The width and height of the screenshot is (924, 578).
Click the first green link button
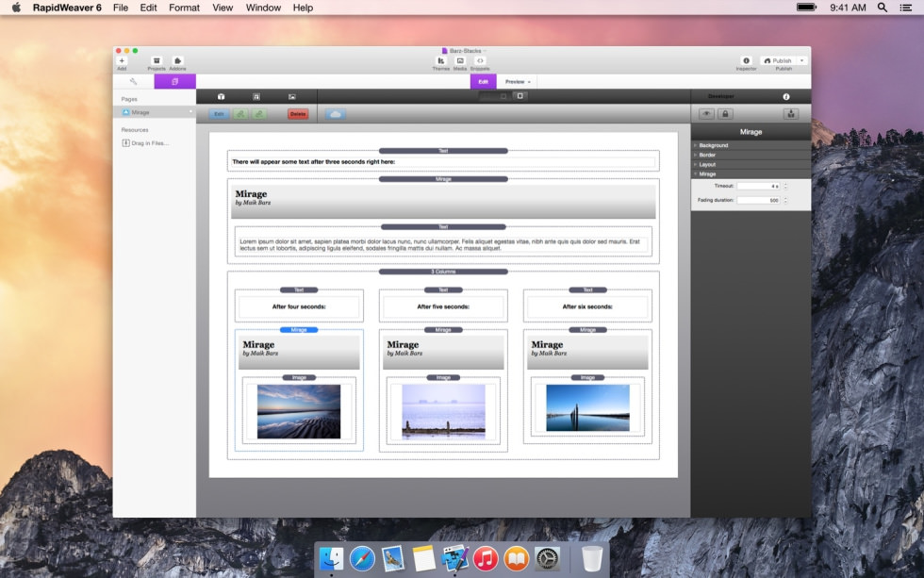240,114
